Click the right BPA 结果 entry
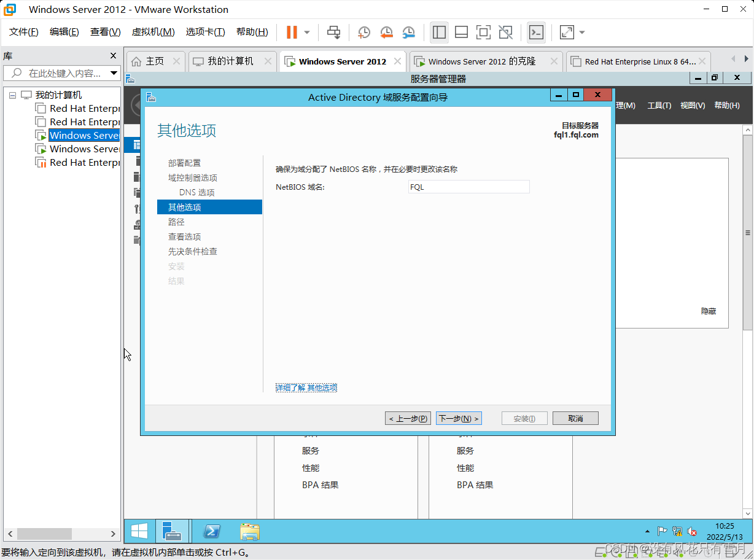This screenshot has width=754, height=560. point(475,485)
